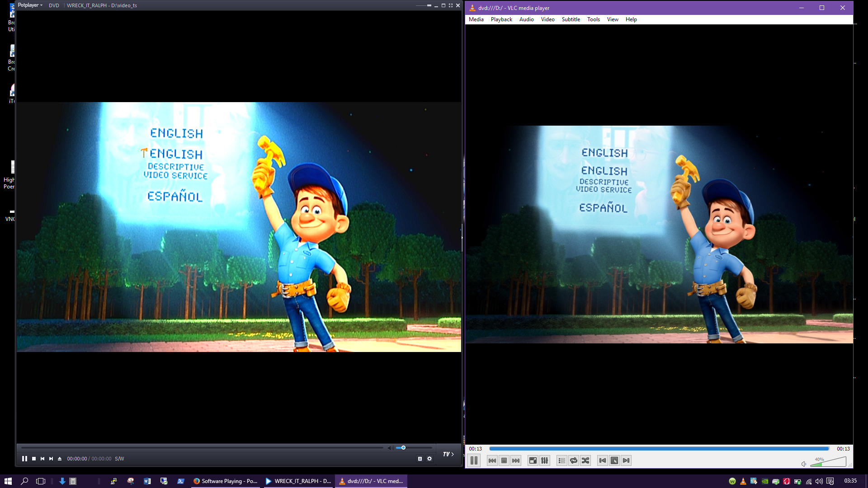Toggle loop mode in VLC
The image size is (868, 488).
click(574, 460)
